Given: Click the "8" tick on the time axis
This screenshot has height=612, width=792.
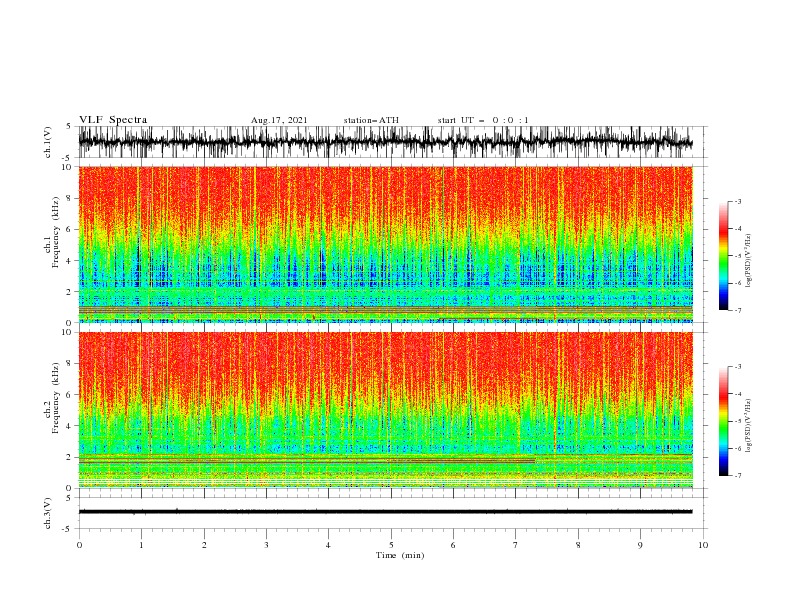Looking at the screenshot, I should 578,545.
